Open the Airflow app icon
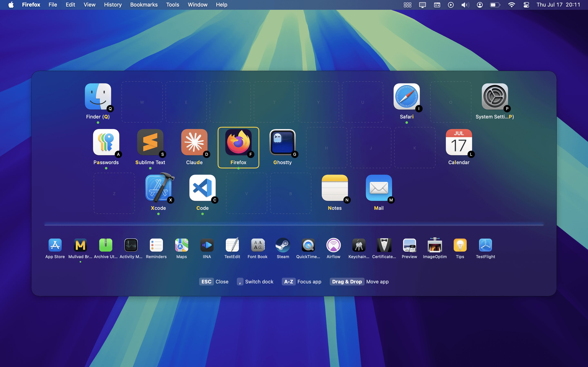Screen dimensions: 588x367 333,245
